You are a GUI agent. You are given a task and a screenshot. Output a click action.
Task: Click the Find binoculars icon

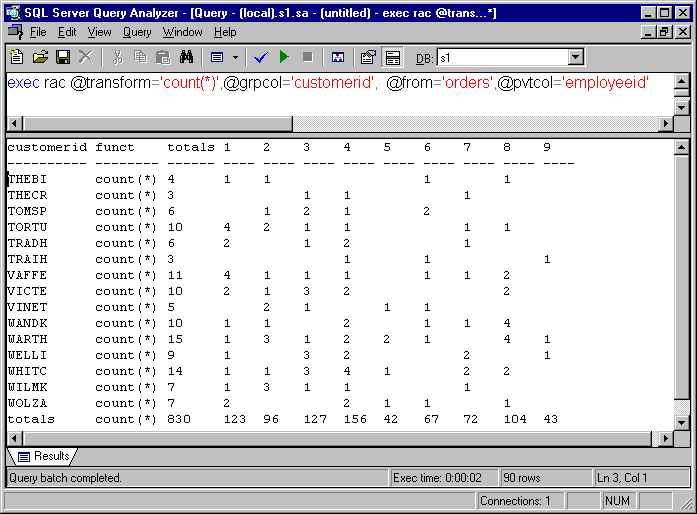pyautogui.click(x=186, y=57)
